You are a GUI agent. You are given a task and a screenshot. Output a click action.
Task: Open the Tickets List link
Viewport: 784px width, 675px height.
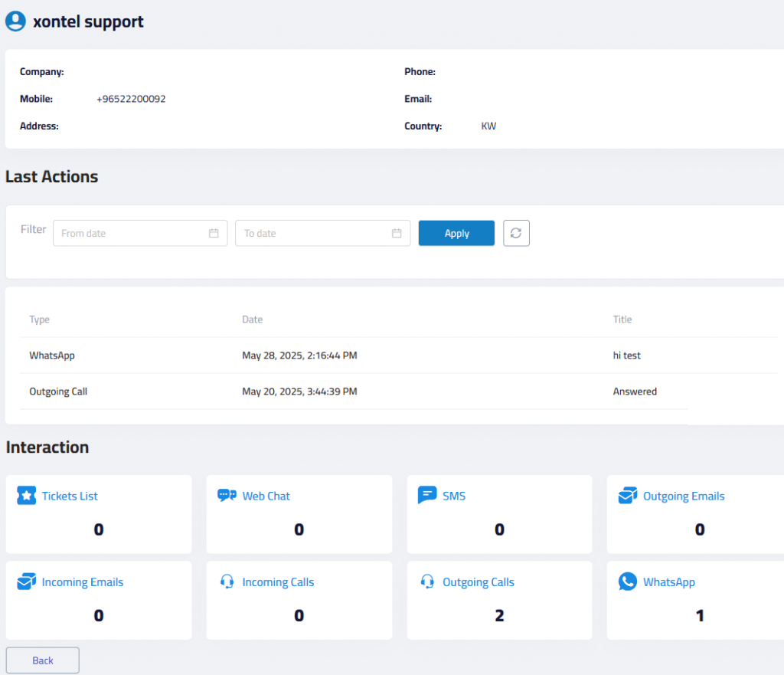70,496
